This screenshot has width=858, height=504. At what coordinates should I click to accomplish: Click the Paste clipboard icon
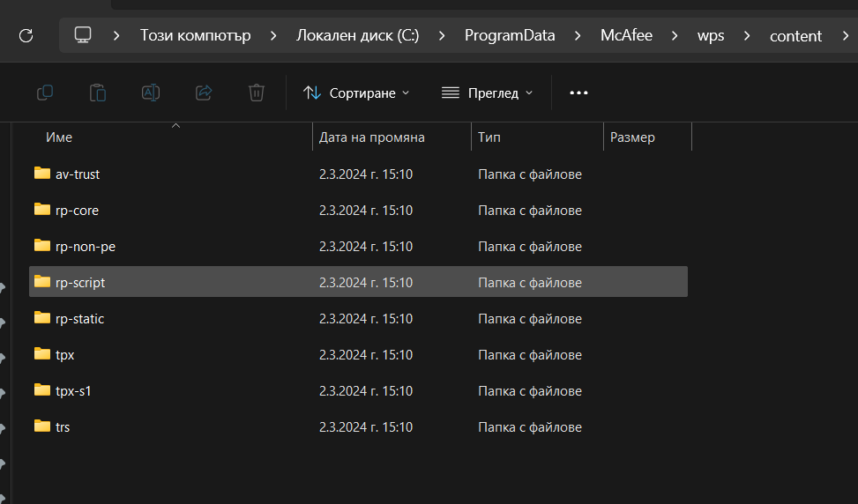point(98,93)
